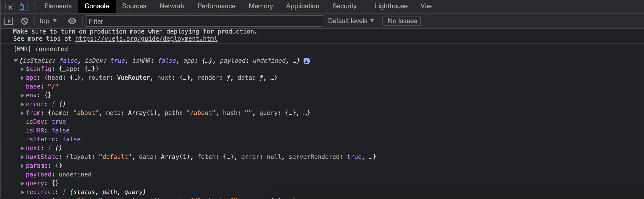Expand the next function property
Screen dimensions: 644x199
pyautogui.click(x=22, y=148)
